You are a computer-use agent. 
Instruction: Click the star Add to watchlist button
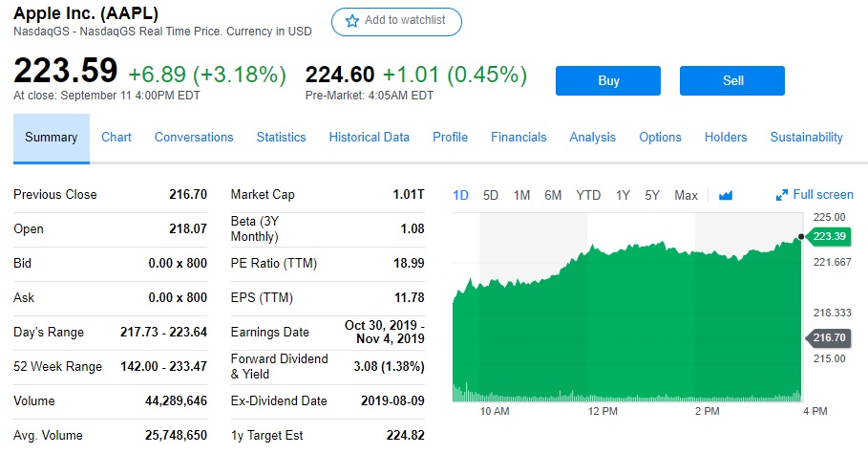click(396, 21)
